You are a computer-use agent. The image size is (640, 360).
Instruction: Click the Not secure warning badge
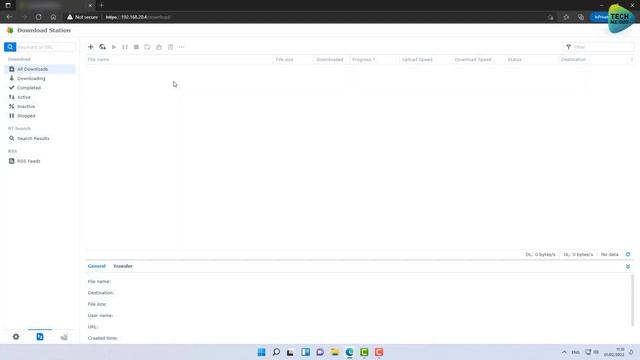[83, 17]
